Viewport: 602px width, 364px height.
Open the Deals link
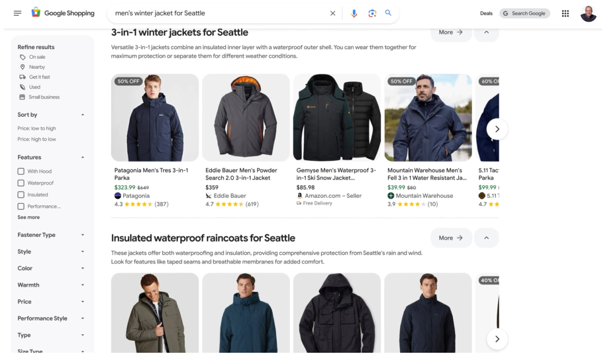(486, 13)
